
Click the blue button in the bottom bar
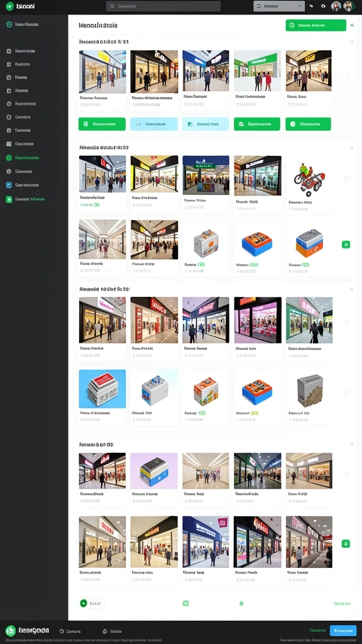[343, 630]
